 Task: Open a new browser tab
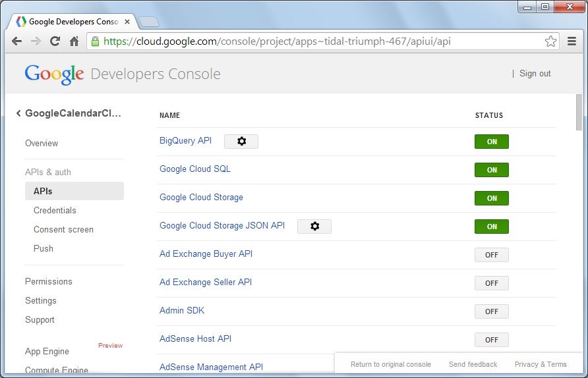(x=149, y=22)
